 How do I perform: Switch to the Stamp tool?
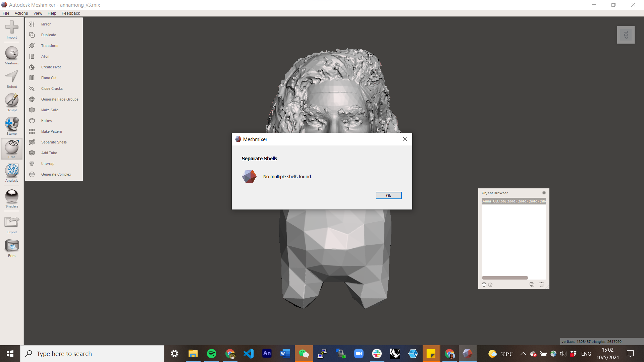click(x=11, y=125)
